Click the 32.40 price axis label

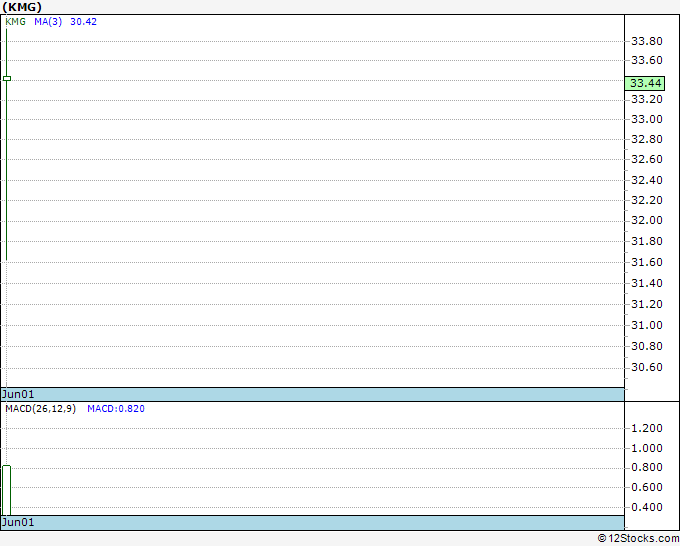pyautogui.click(x=647, y=180)
